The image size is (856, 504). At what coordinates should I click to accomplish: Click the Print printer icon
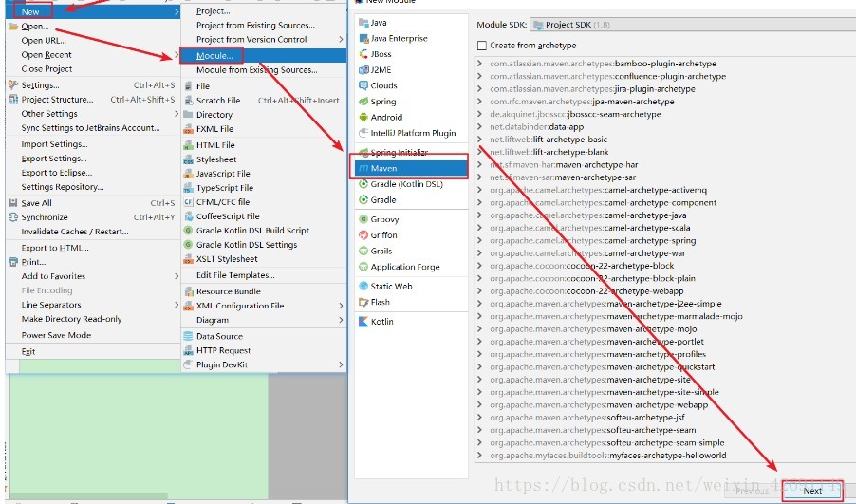pos(13,262)
